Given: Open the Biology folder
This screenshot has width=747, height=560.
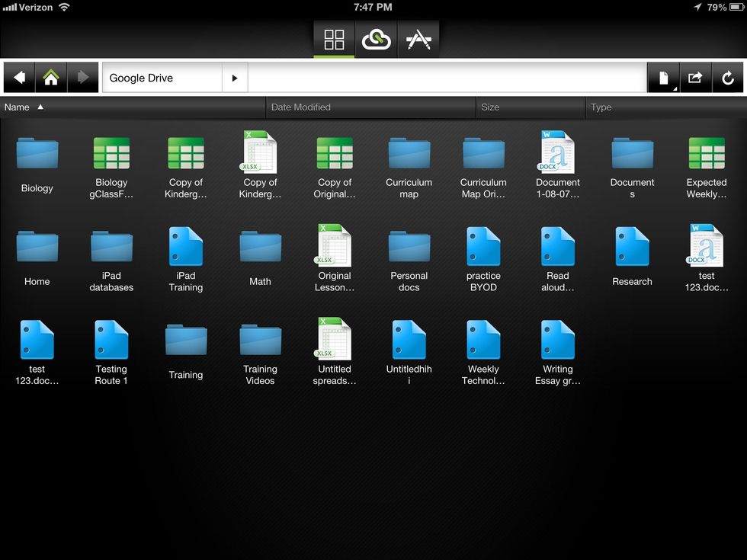Looking at the screenshot, I should [37, 155].
